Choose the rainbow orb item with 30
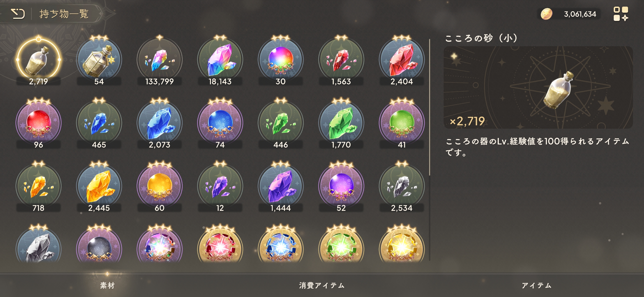644x297 pixels. click(281, 60)
